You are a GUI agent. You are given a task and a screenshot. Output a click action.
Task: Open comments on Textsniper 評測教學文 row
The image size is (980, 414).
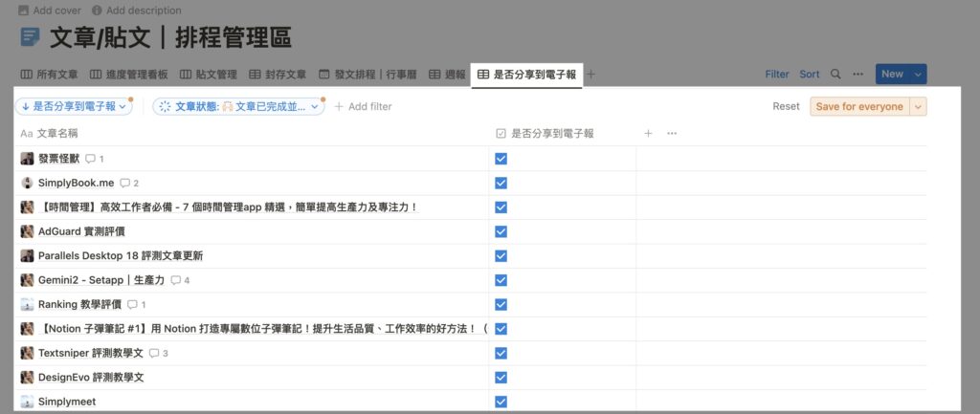[158, 354]
